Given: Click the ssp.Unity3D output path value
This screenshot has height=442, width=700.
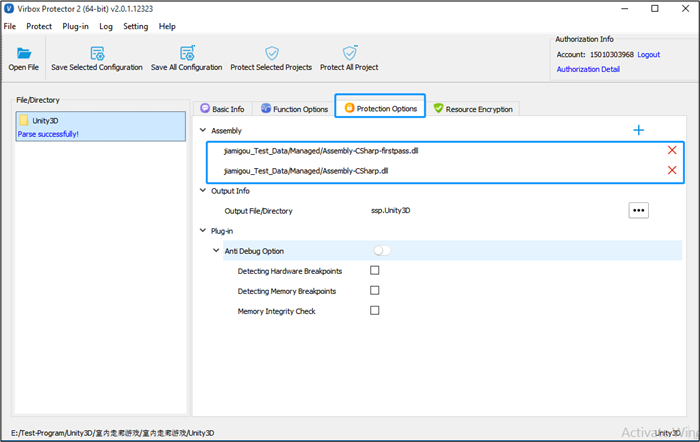Looking at the screenshot, I should tap(391, 210).
